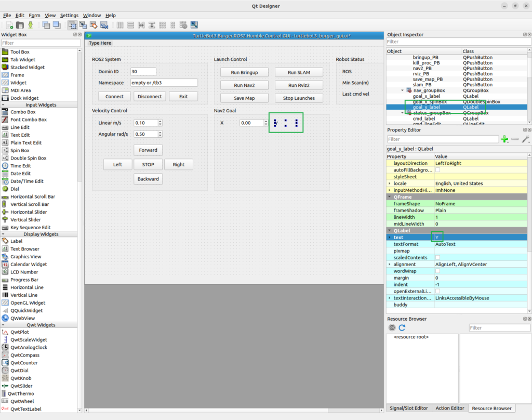The image size is (532, 420).
Task: Click the Break Layout toolbar icon
Action: click(183, 25)
